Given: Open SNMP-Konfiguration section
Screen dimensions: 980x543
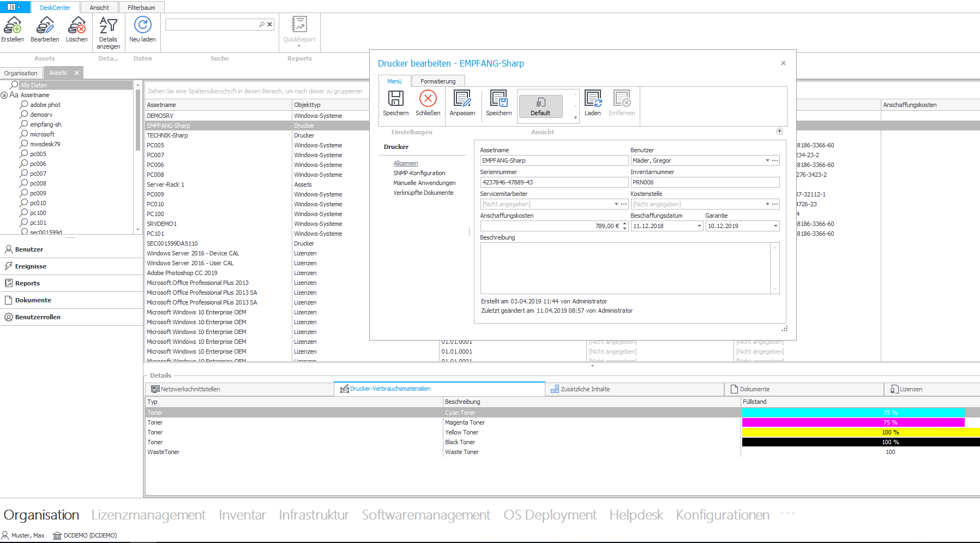Looking at the screenshot, I should tap(419, 173).
